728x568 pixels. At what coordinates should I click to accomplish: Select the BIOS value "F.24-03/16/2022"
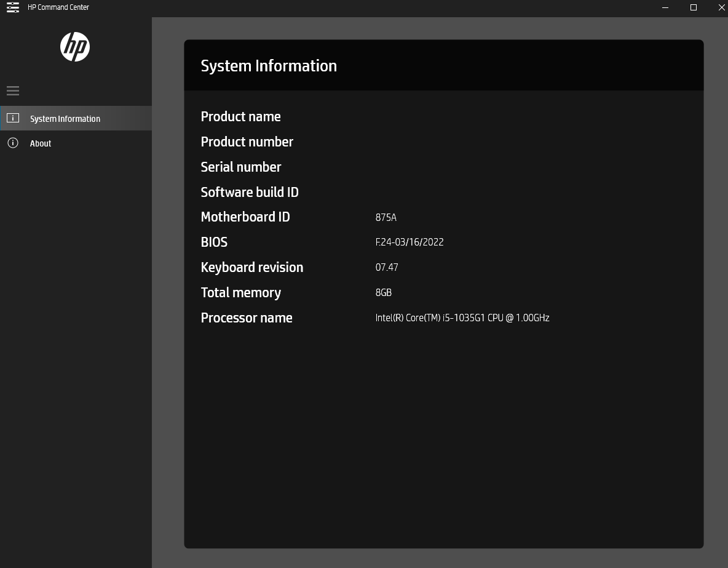(x=410, y=242)
